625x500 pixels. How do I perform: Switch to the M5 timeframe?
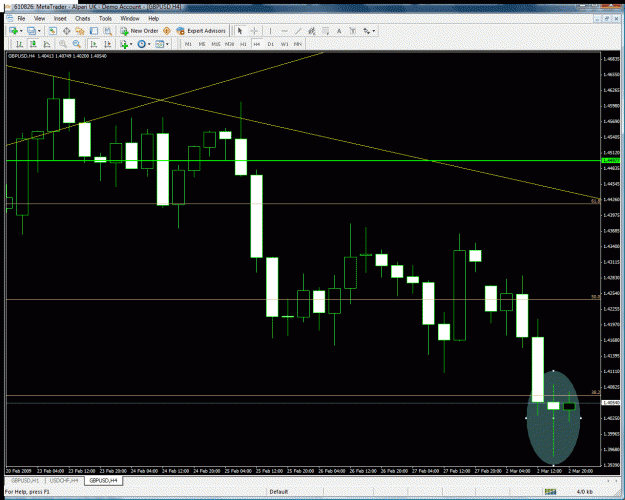click(202, 44)
